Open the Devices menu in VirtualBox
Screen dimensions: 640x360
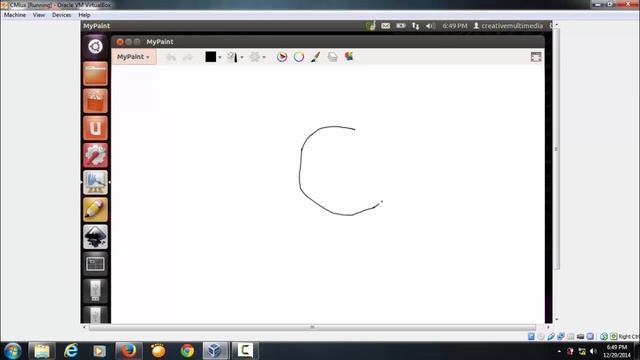[62, 15]
